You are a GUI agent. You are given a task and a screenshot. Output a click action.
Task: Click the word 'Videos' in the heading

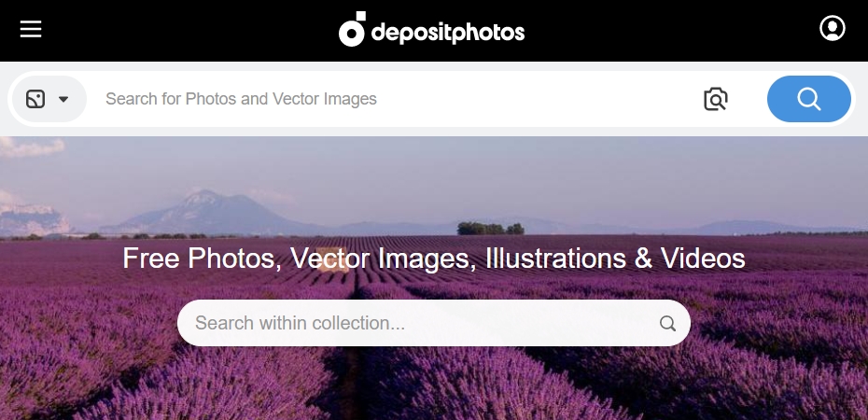point(703,259)
